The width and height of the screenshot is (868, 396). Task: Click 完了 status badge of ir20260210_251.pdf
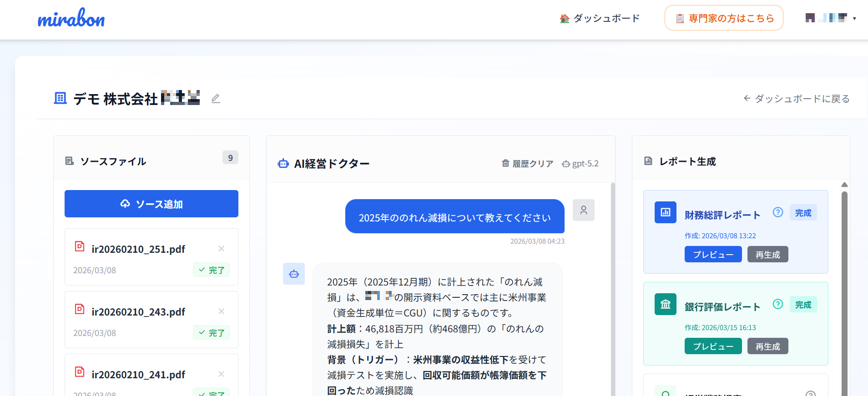click(x=211, y=270)
